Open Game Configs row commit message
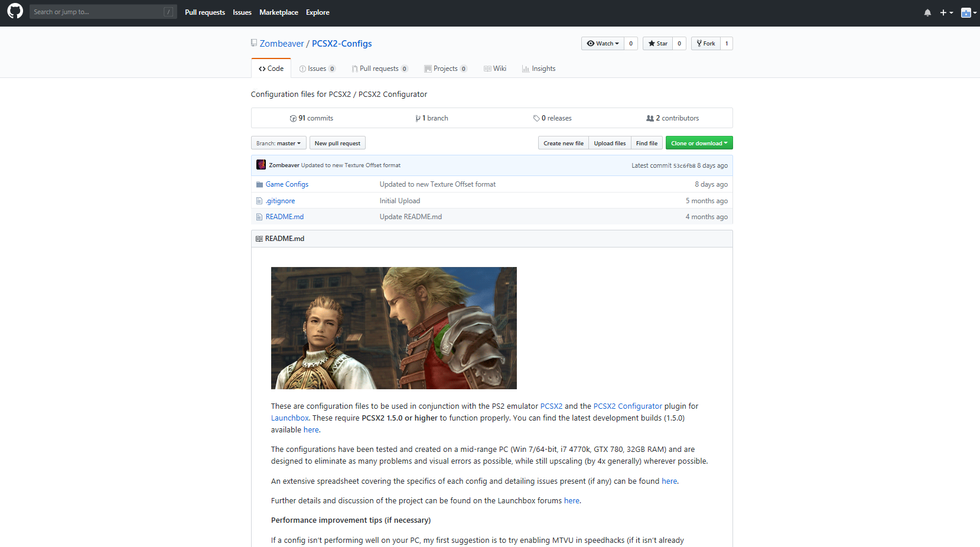Viewport: 980px width, 547px height. click(x=438, y=184)
